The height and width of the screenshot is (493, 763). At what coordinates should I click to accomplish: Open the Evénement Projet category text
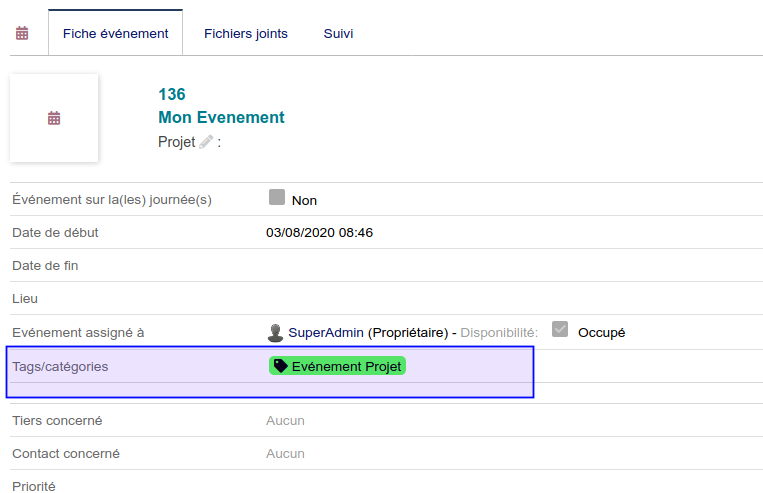346,366
